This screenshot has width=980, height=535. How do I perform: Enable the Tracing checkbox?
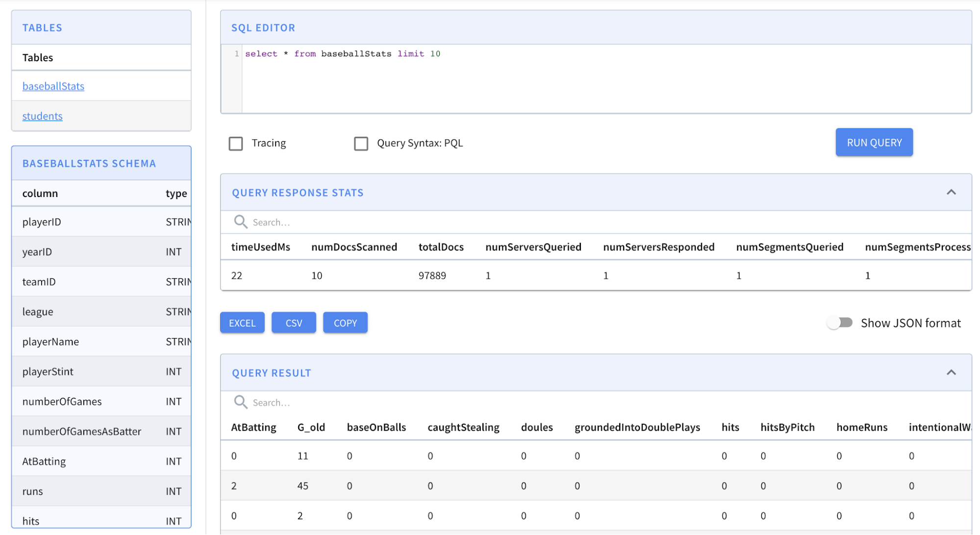[x=236, y=142]
